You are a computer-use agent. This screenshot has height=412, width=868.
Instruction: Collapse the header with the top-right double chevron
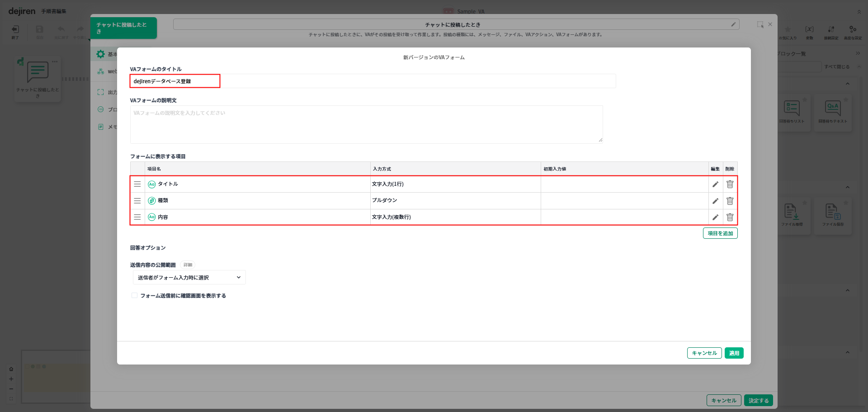click(859, 12)
